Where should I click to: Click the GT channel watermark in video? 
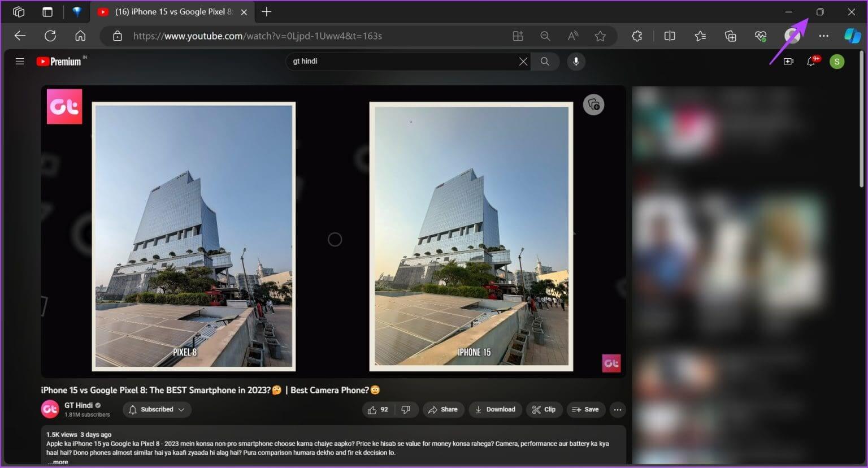[x=611, y=363]
